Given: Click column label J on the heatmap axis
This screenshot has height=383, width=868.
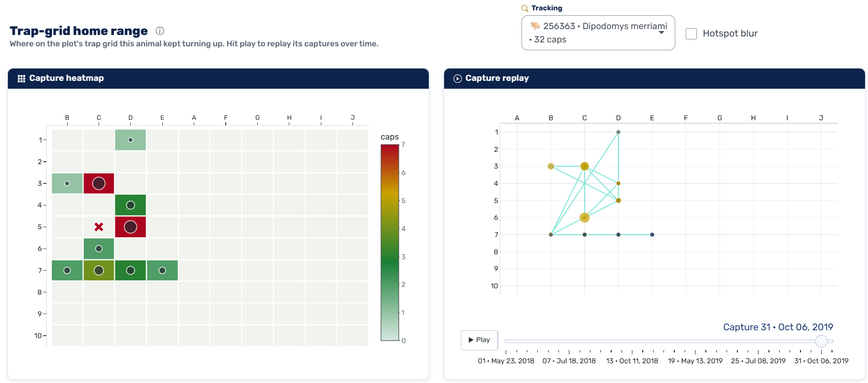Looking at the screenshot, I should (x=352, y=118).
